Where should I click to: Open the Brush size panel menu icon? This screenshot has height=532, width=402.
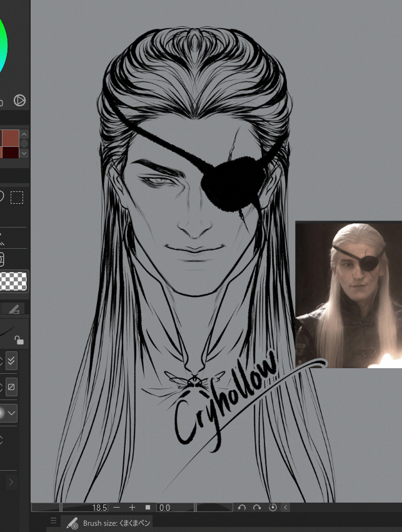(x=53, y=521)
